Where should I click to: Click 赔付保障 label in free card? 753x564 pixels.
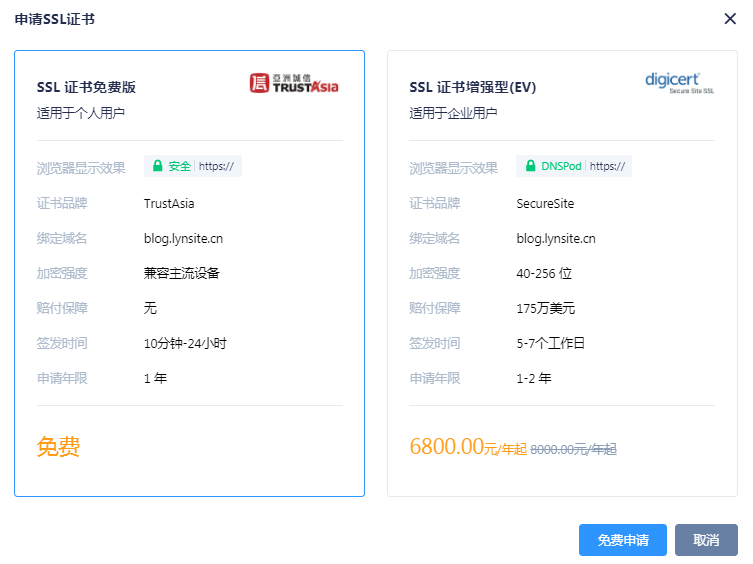click(x=62, y=308)
